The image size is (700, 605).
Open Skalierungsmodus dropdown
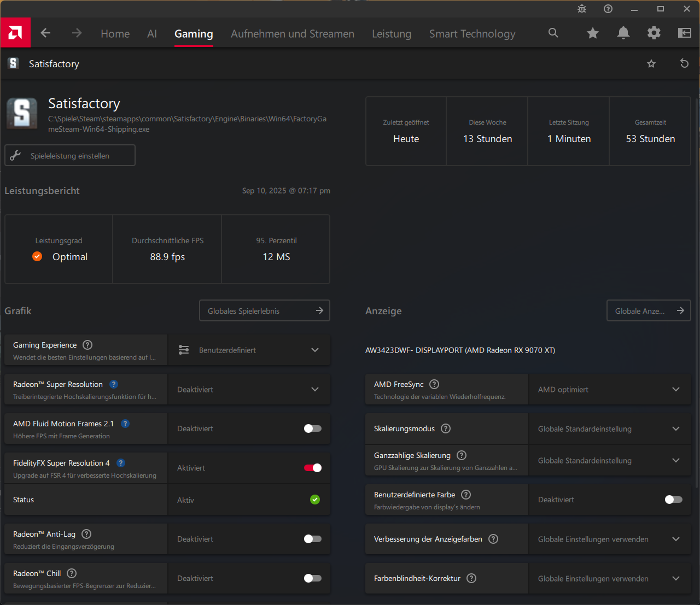coord(610,428)
